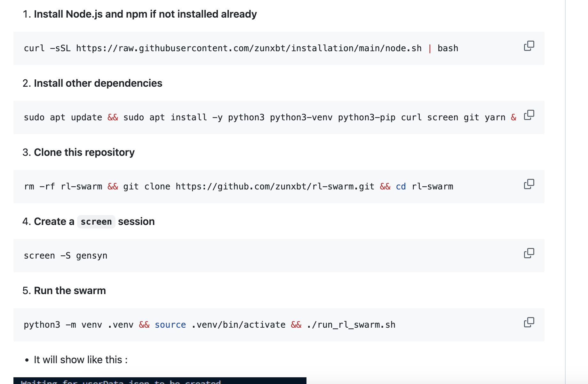Click the blue 'source' keyword
Viewport: 588px width, 384px height.
point(170,325)
